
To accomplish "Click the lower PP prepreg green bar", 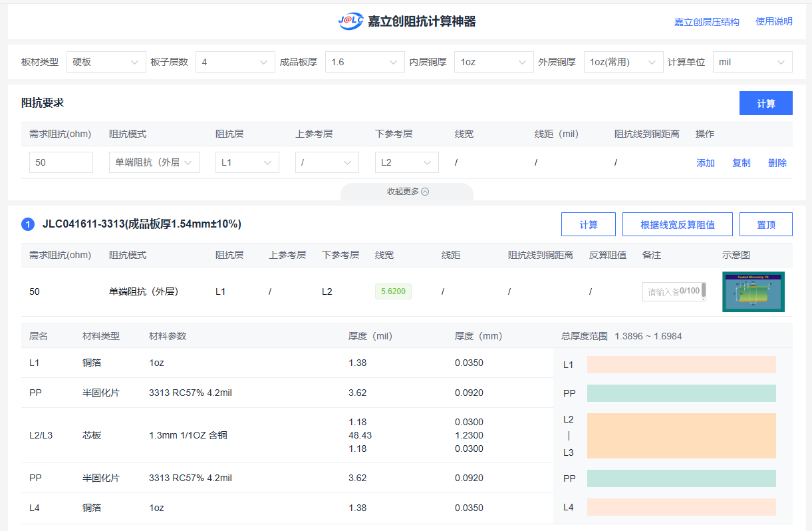I will click(x=682, y=478).
